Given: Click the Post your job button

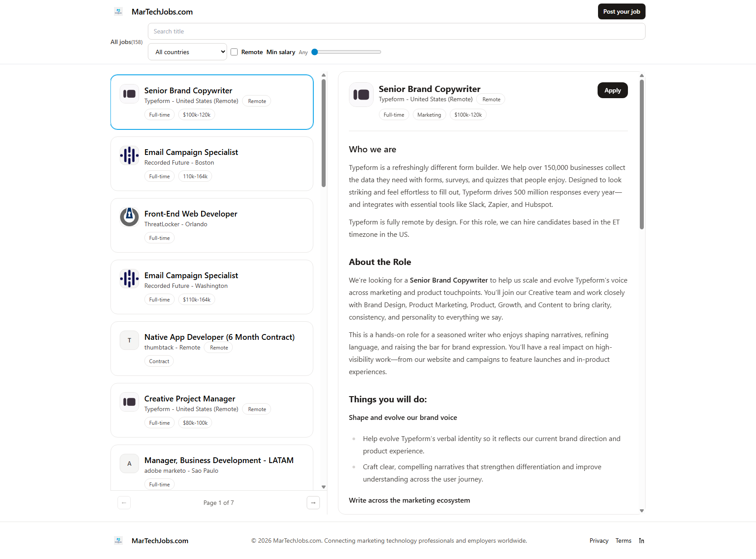Looking at the screenshot, I should click(621, 11).
